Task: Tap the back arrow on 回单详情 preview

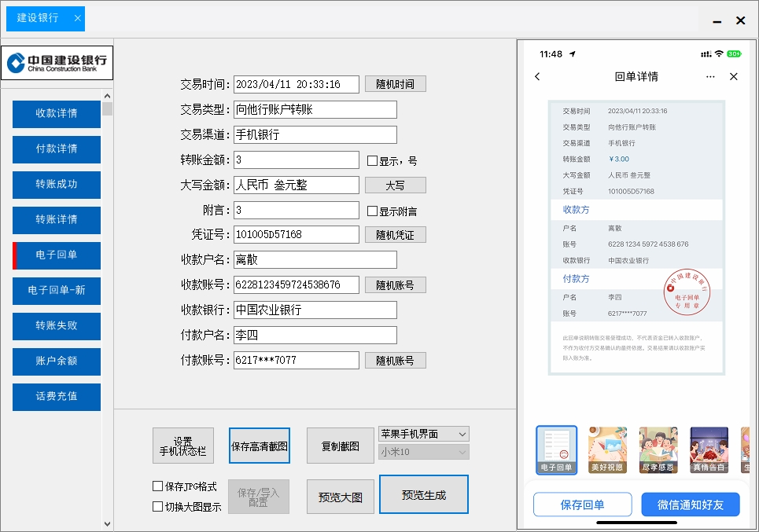Action: [x=537, y=76]
